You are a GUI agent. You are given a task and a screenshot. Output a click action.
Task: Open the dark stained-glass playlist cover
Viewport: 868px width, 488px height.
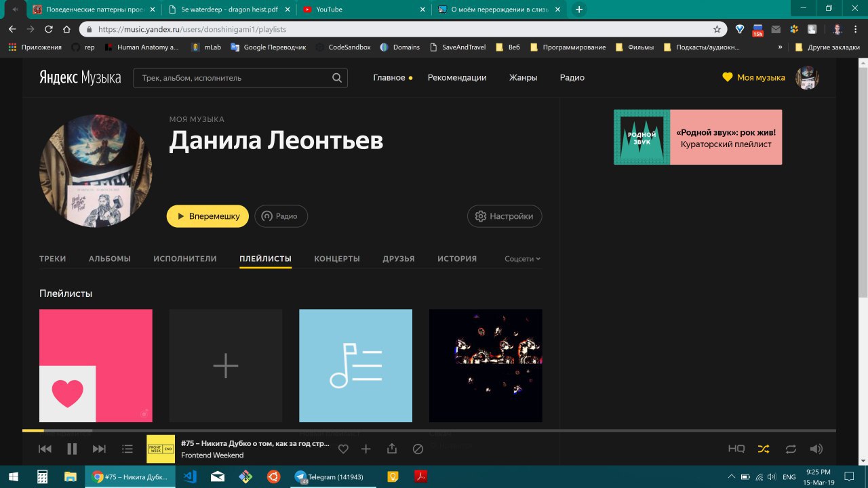pyautogui.click(x=486, y=366)
